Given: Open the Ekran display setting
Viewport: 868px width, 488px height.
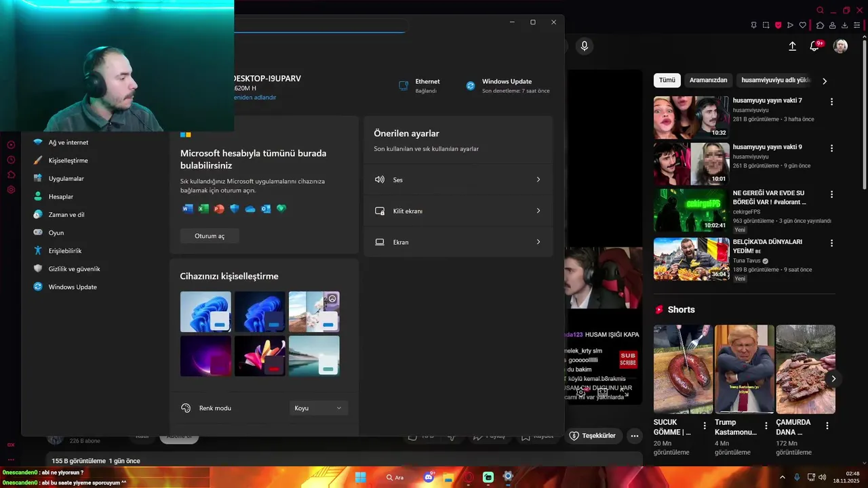Looking at the screenshot, I should click(458, 242).
